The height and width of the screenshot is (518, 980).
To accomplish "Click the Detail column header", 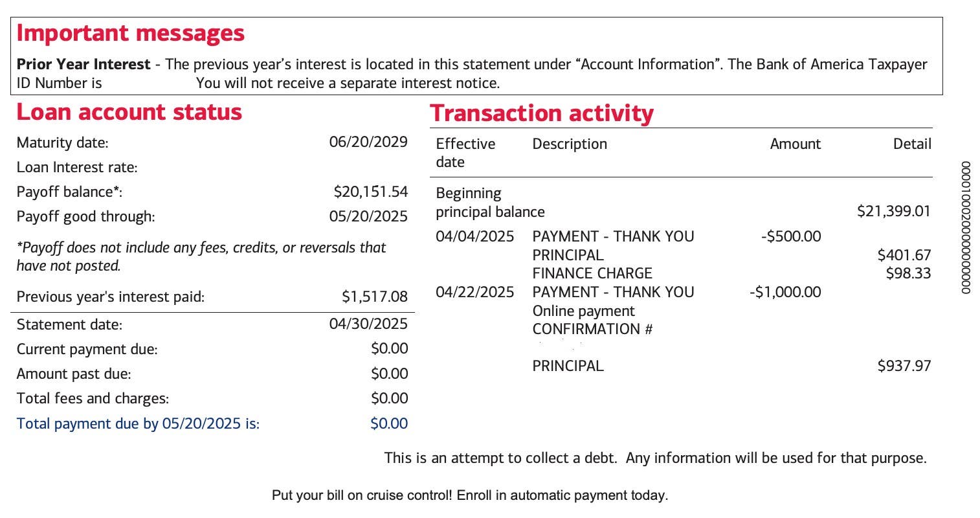I will (x=912, y=144).
